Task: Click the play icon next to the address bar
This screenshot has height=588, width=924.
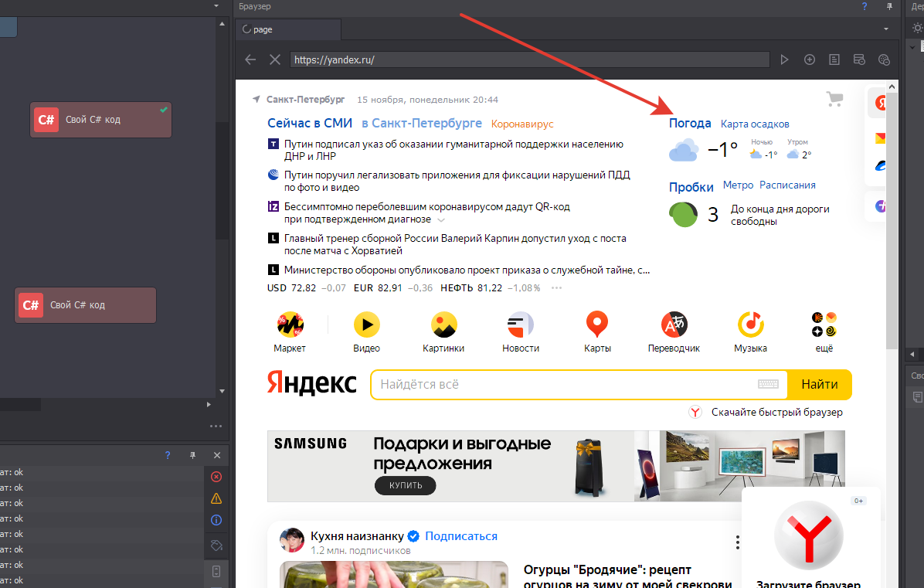Action: (784, 59)
